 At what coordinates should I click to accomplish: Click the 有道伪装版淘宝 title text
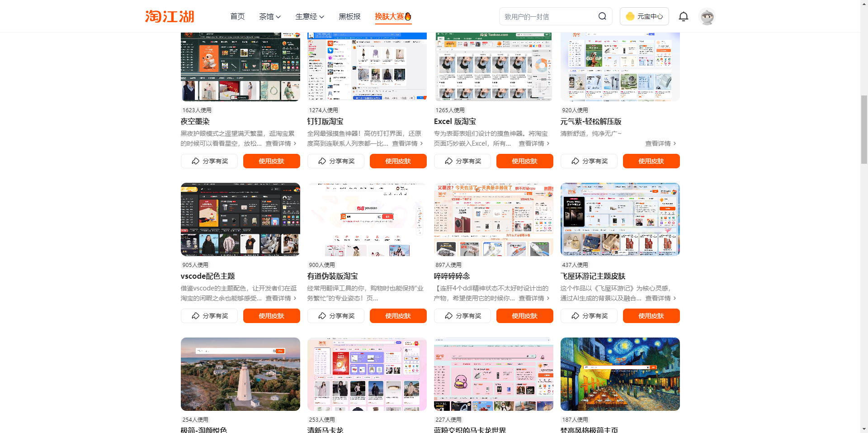point(333,276)
